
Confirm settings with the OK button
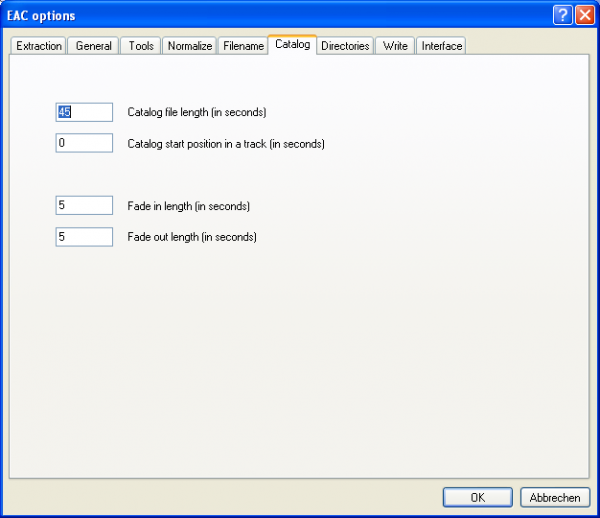[477, 497]
